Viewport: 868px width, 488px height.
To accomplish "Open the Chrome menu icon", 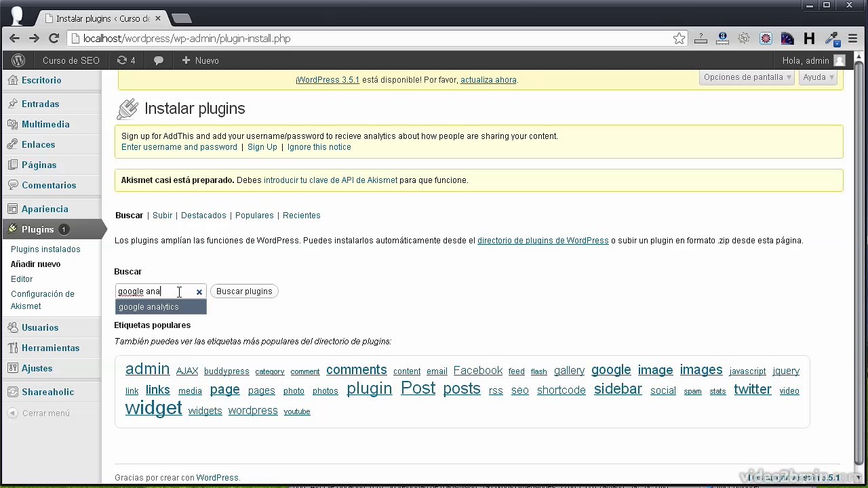I will coord(854,39).
